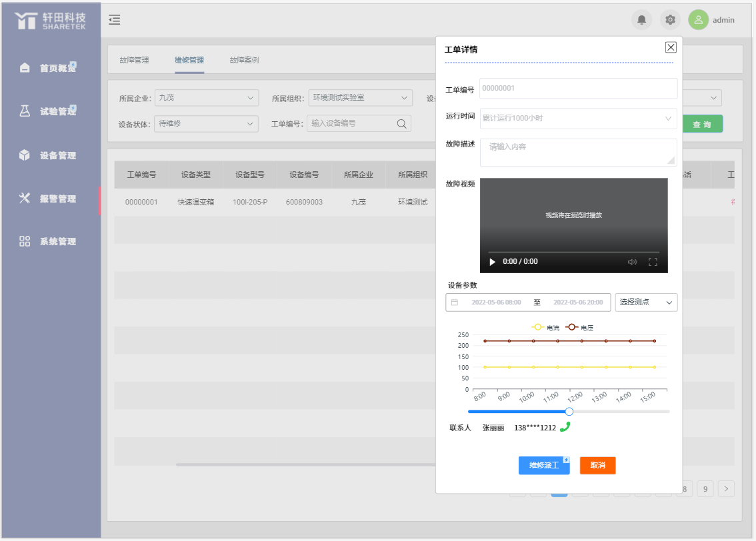Click the admin user avatar

tap(698, 20)
